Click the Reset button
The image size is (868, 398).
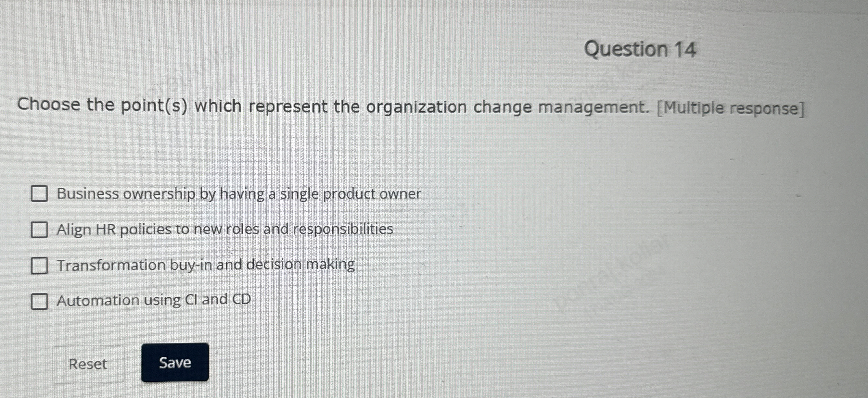(89, 364)
